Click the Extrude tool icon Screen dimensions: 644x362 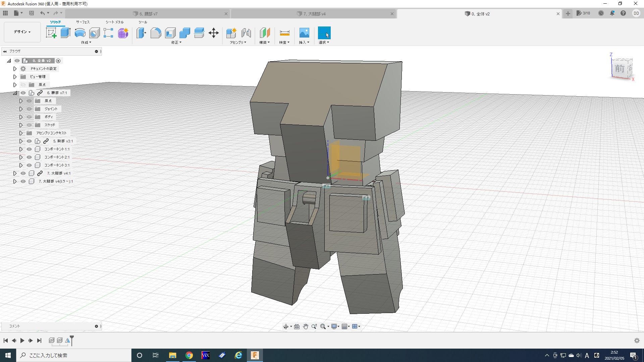65,33
